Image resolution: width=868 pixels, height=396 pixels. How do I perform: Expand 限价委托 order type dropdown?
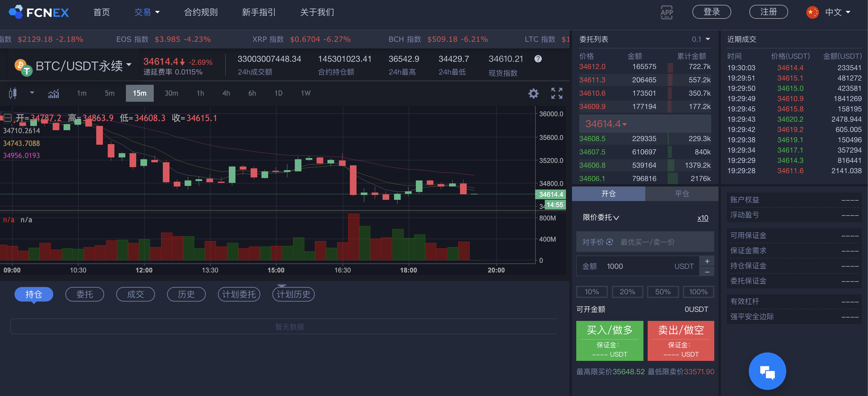(x=601, y=217)
